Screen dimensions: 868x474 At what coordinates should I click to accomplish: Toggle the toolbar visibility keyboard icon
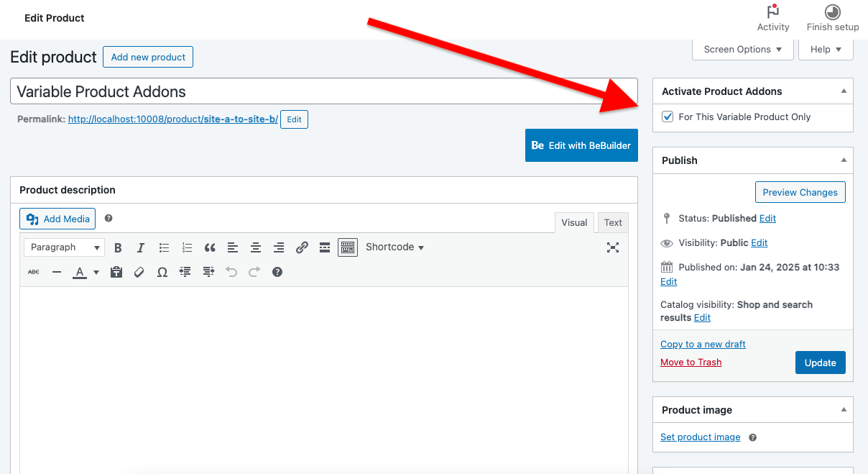pos(348,247)
